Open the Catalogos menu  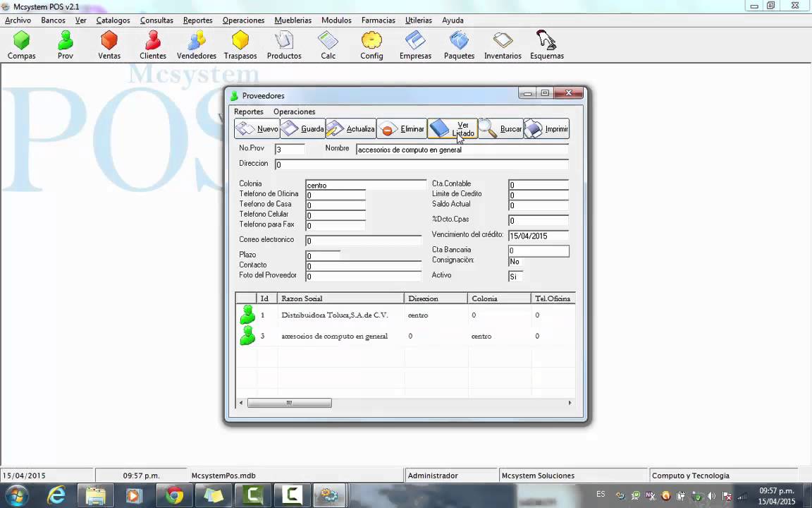coord(113,20)
